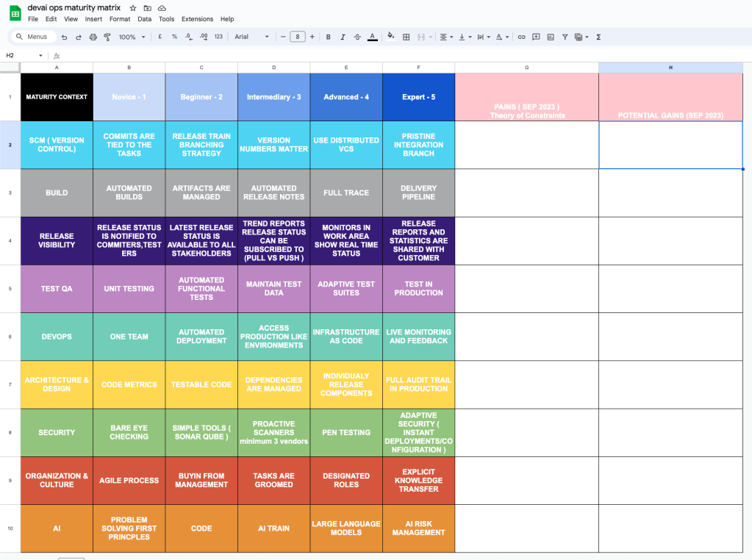Click the font size field showing 8

tap(298, 37)
